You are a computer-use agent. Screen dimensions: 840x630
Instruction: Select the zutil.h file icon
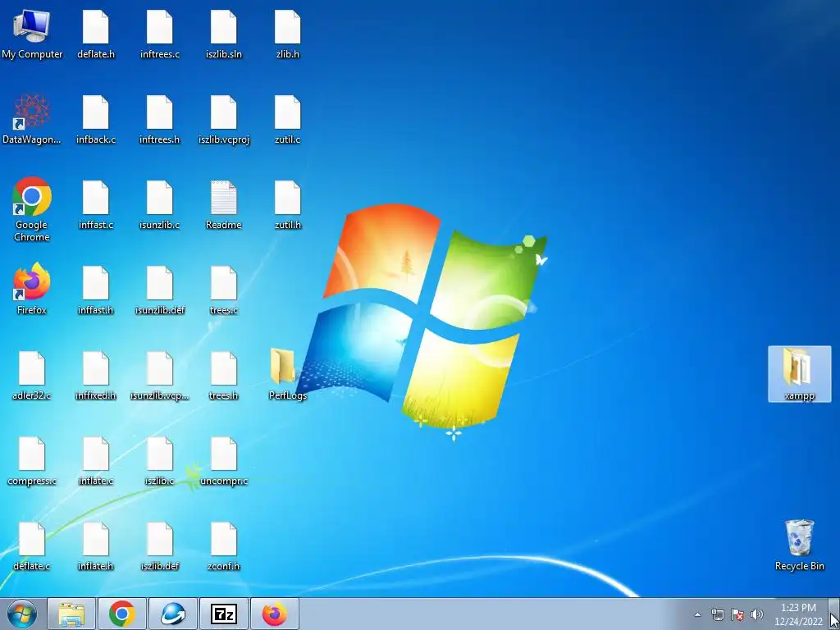[288, 204]
